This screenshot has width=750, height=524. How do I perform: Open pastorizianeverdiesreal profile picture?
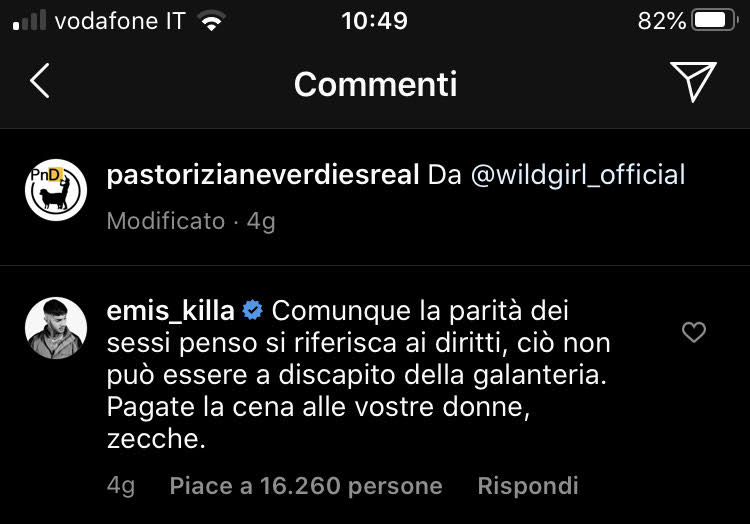click(56, 189)
